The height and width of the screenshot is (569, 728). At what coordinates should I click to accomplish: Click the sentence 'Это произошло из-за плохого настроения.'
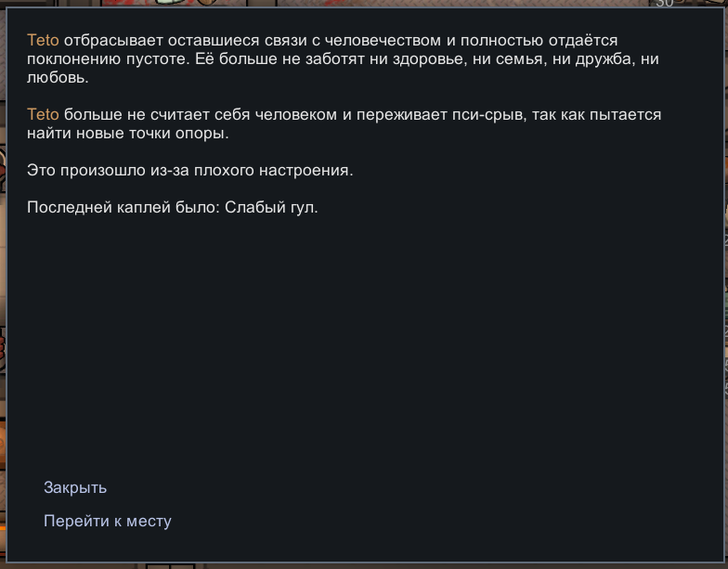click(189, 171)
